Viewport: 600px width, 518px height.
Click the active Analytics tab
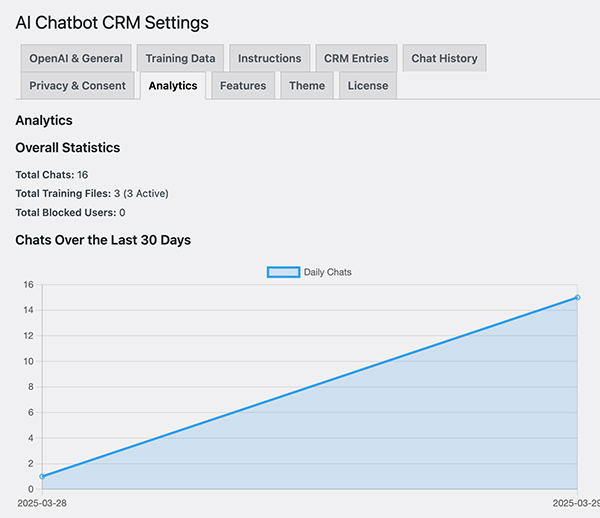[x=173, y=86]
